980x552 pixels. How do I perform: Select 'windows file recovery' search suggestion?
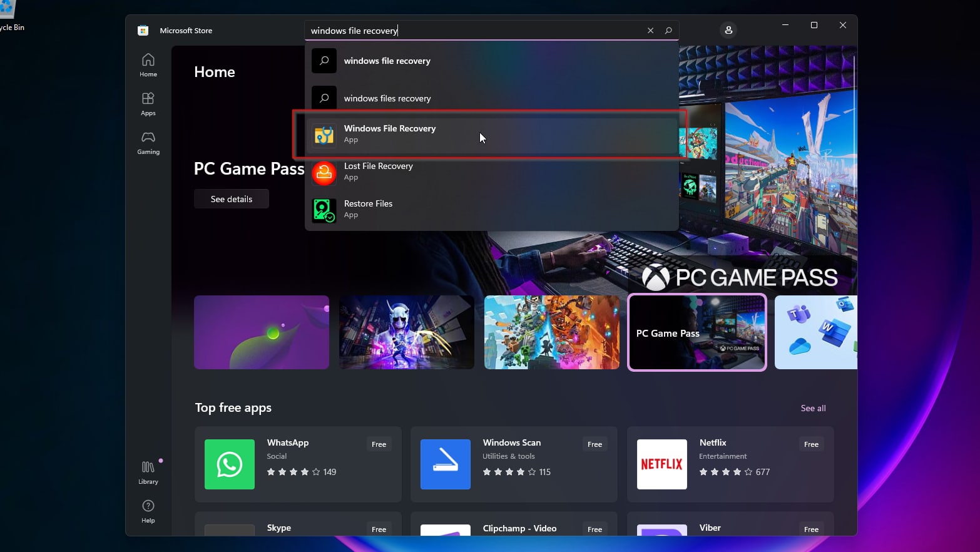tap(492, 61)
